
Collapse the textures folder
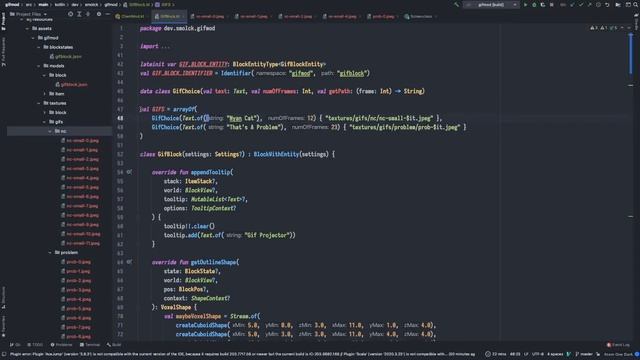point(39,103)
